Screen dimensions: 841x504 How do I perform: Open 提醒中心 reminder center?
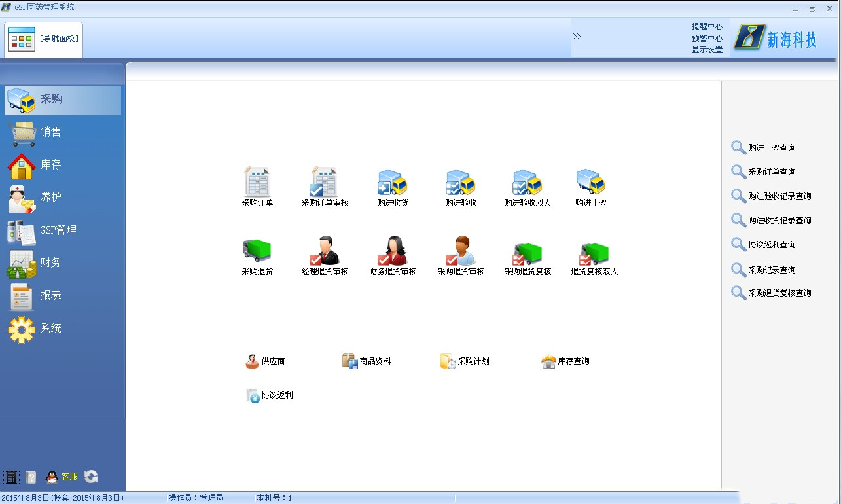pyautogui.click(x=707, y=27)
